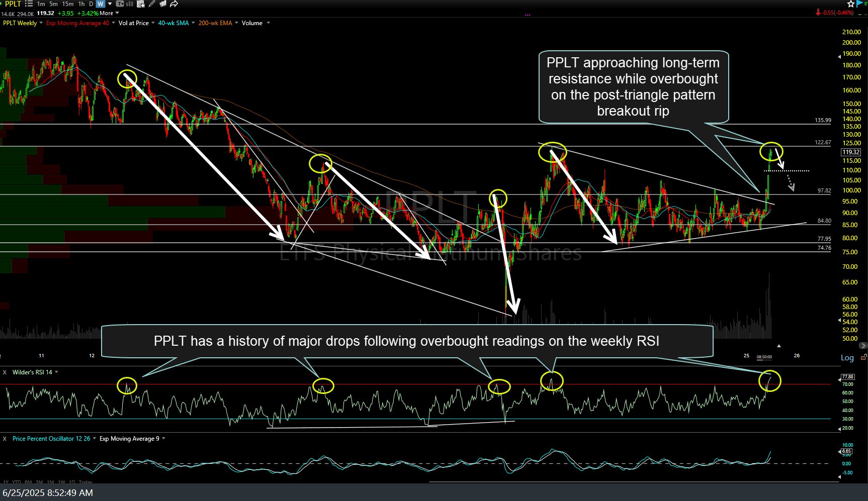Open the Exp Moving Average 40 dropdown
This screenshot has width=868, height=501.
113,23
